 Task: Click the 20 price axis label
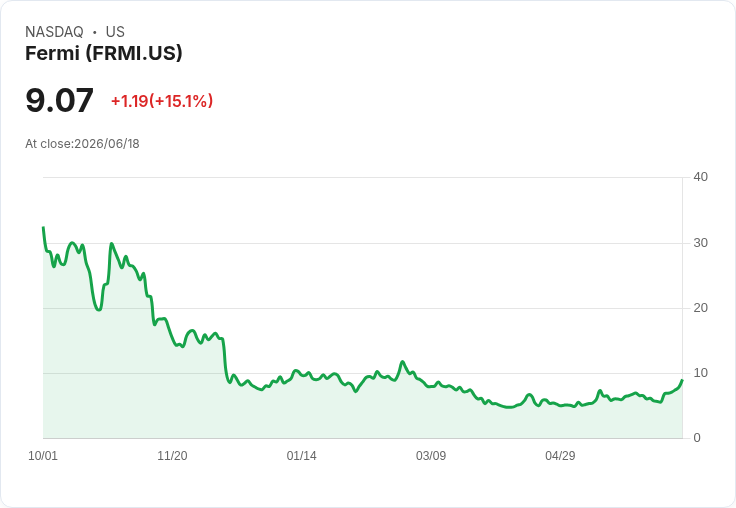[700, 308]
